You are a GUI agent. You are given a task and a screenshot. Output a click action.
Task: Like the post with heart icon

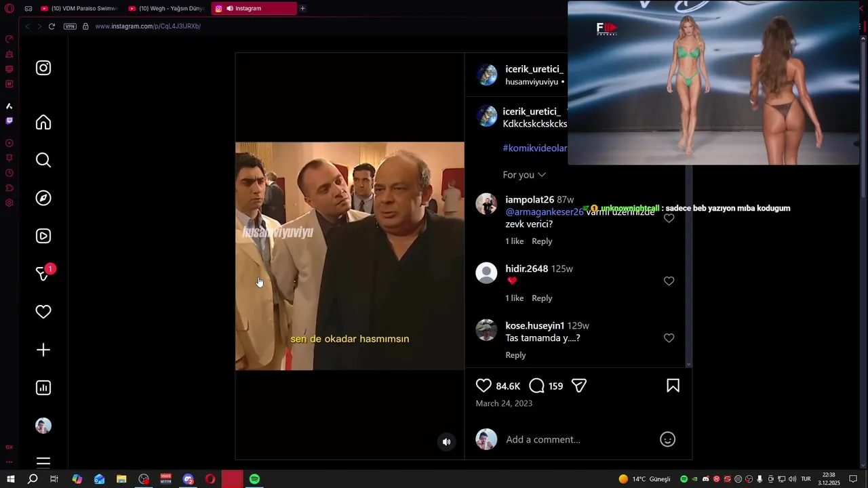coord(484,386)
